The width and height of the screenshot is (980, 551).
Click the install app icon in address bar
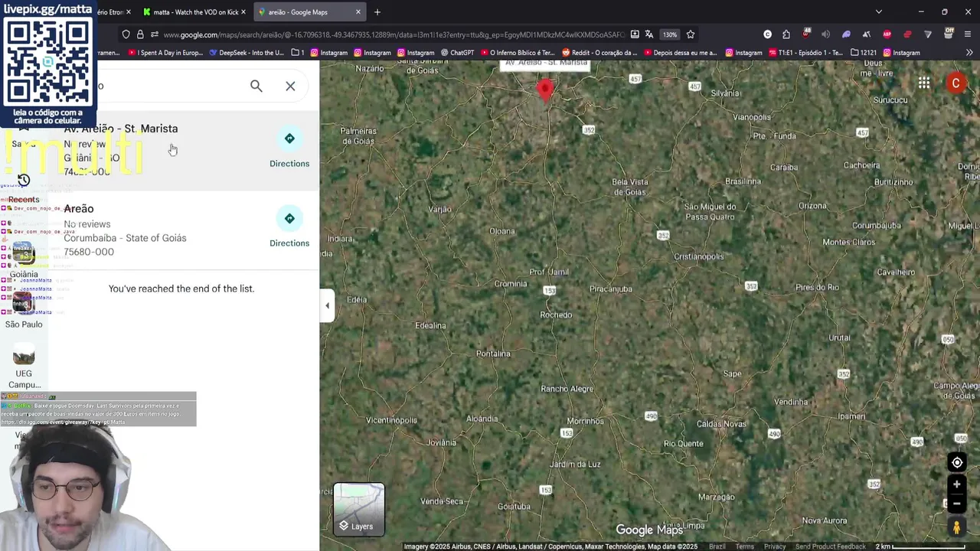coord(635,34)
